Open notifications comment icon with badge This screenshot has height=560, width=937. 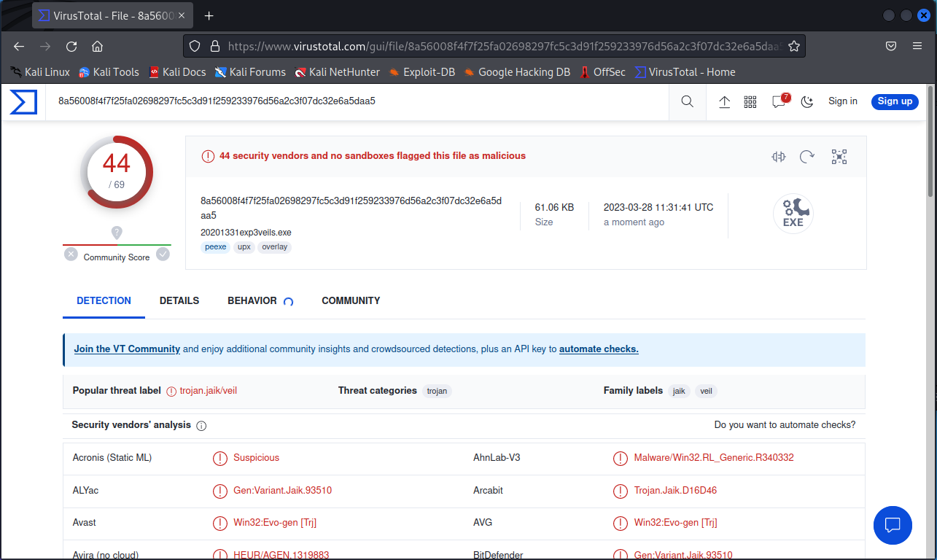tap(779, 101)
